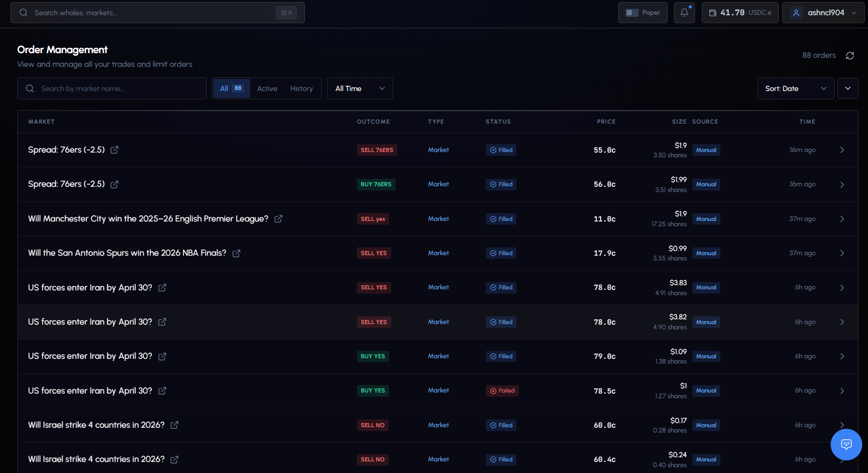Open external link for Israel strike row priced 60.4c
Viewport: 868px width, 473px height.
[x=175, y=459]
